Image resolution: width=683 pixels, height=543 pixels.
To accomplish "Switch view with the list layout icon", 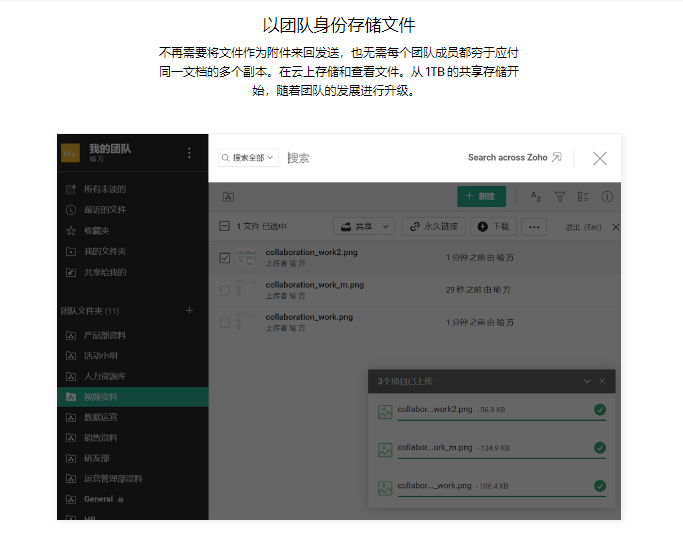I will click(583, 197).
